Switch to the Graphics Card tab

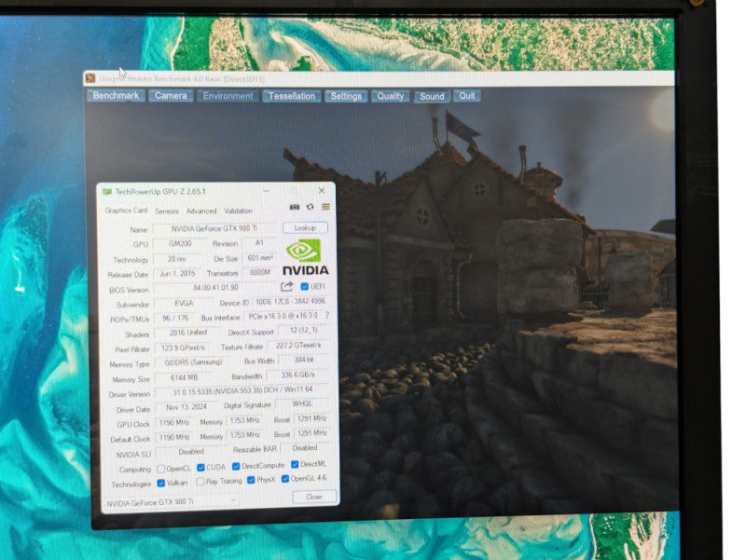pos(126,211)
